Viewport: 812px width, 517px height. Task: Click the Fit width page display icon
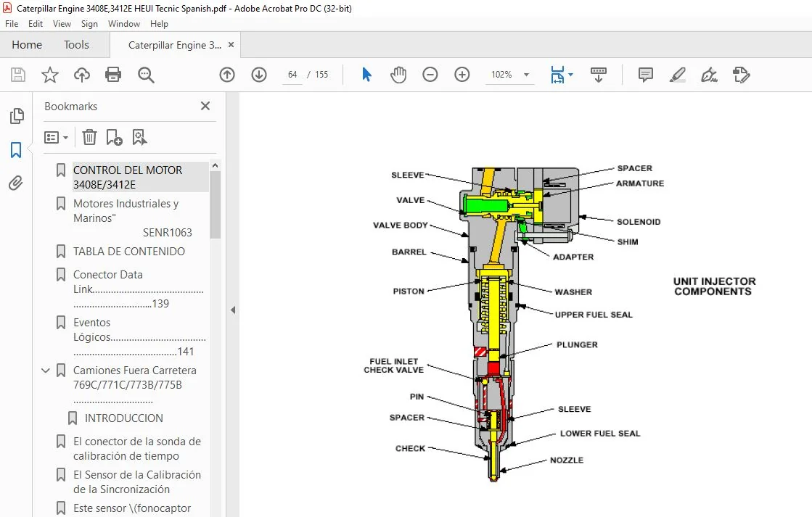pyautogui.click(x=557, y=75)
